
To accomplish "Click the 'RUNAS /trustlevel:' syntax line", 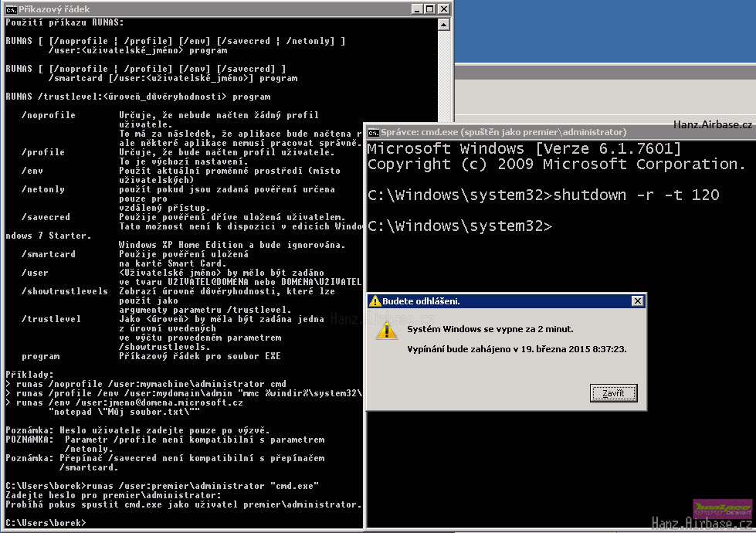I will [x=138, y=97].
